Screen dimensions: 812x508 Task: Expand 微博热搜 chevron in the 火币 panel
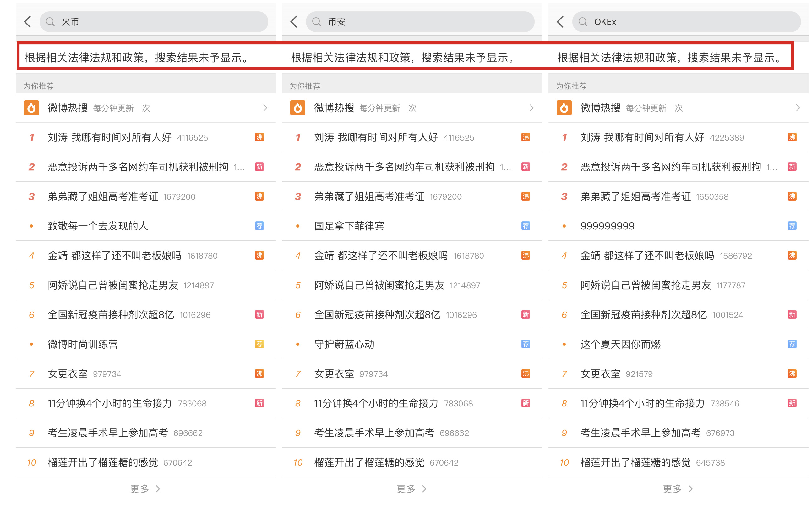265,108
